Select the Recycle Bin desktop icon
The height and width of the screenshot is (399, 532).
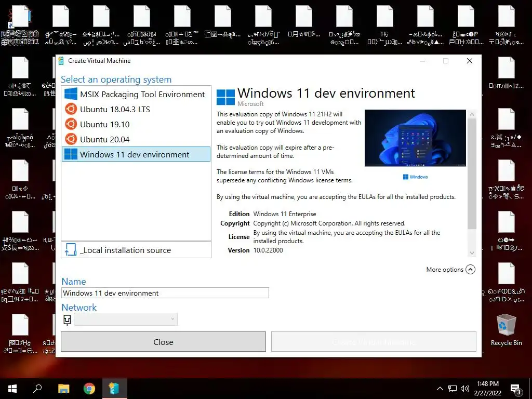point(506,330)
